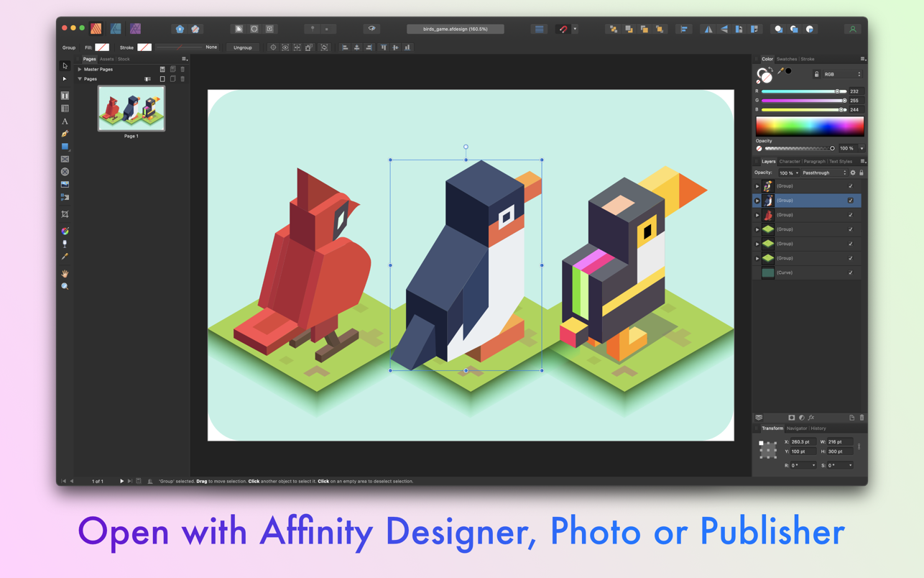Select the Node tool
This screenshot has width=924, height=578.
click(65, 79)
